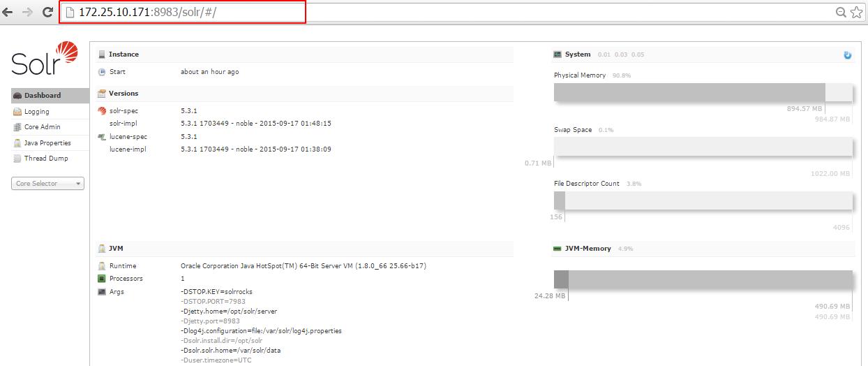Reload the page with the refresh icon
The width and height of the screenshot is (868, 366).
(x=47, y=12)
